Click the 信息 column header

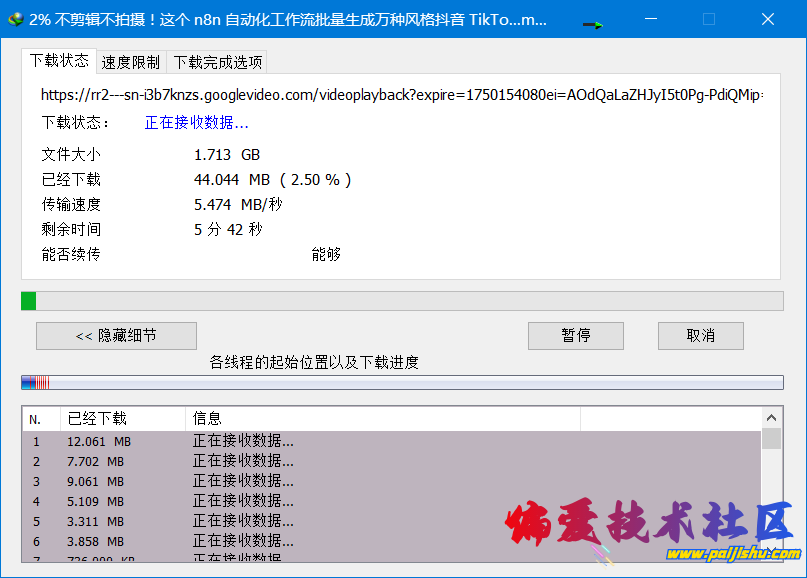[x=382, y=419]
